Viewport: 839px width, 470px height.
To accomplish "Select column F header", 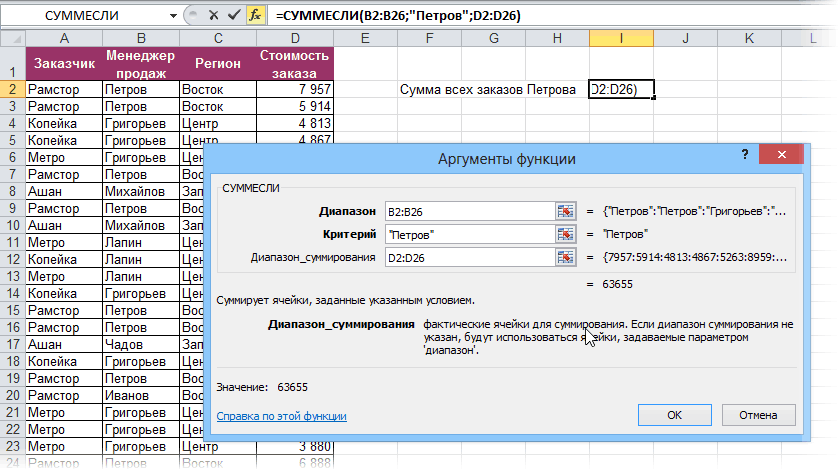I will (428, 38).
